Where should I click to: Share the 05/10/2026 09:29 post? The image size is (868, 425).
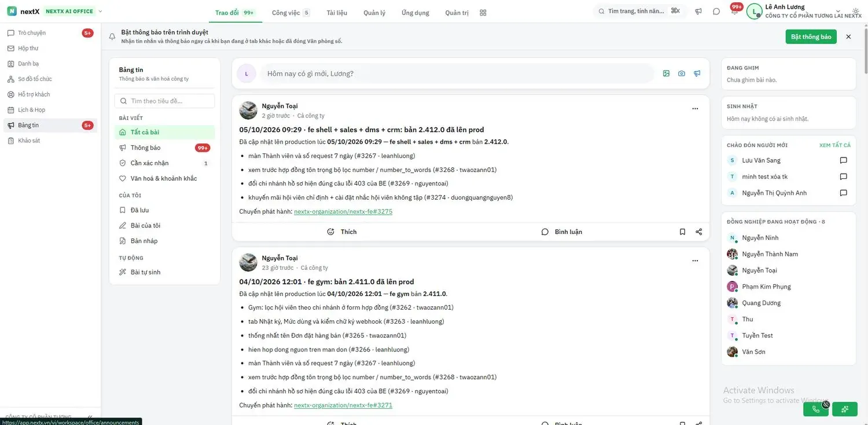pos(698,232)
